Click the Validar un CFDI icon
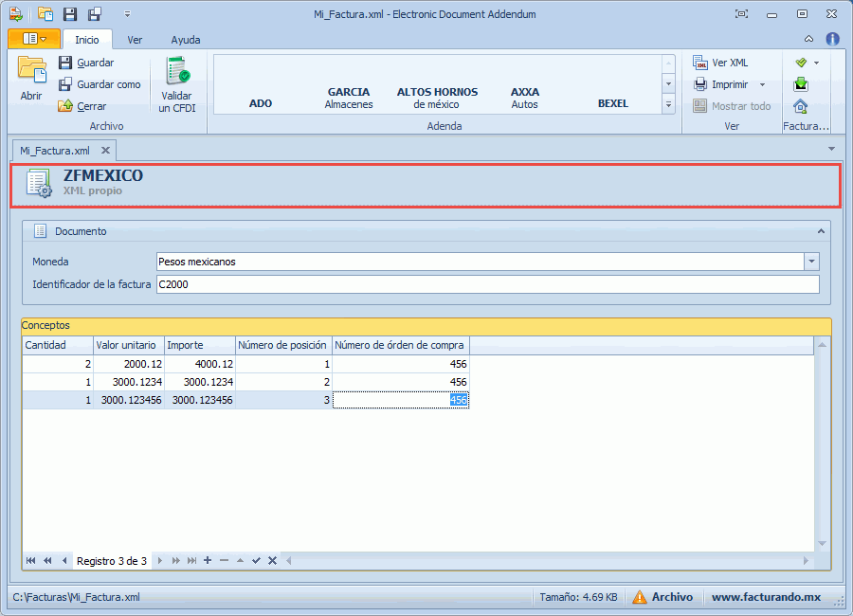This screenshot has height=616, width=853. [x=176, y=72]
